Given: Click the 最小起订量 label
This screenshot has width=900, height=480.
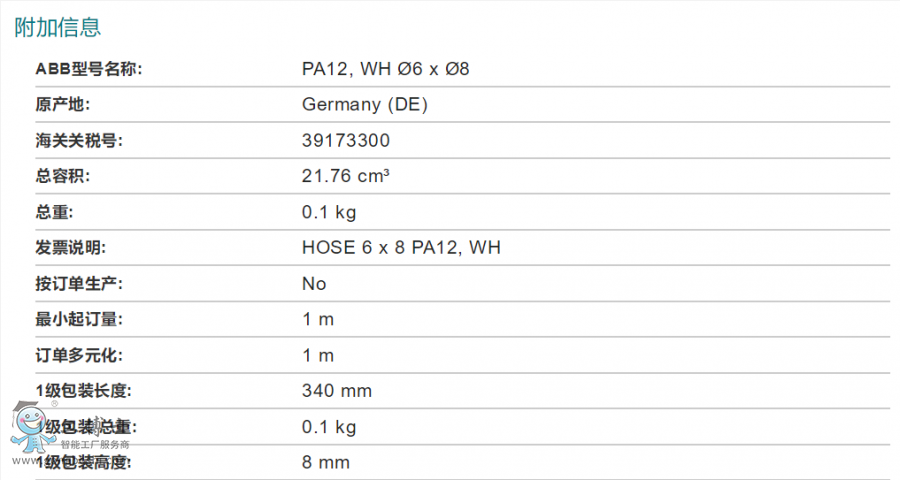Looking at the screenshot, I should (x=79, y=319).
